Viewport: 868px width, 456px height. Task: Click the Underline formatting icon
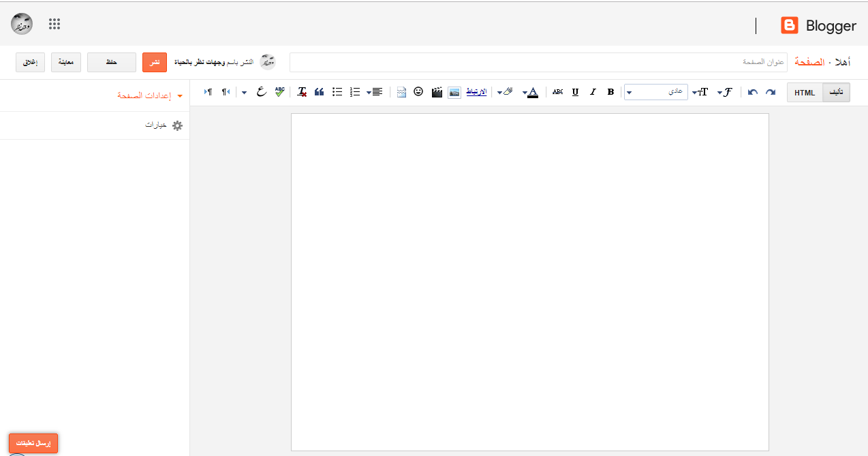tap(575, 92)
